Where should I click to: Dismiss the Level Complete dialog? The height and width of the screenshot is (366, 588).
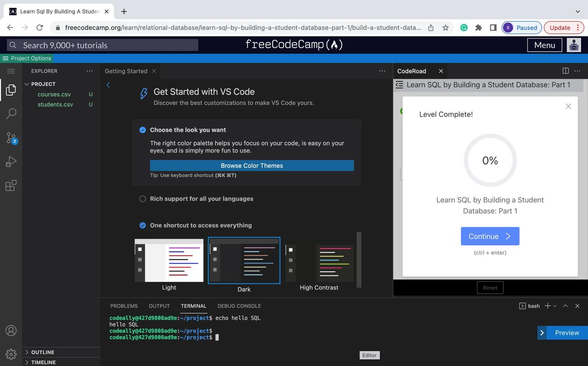[x=568, y=106]
